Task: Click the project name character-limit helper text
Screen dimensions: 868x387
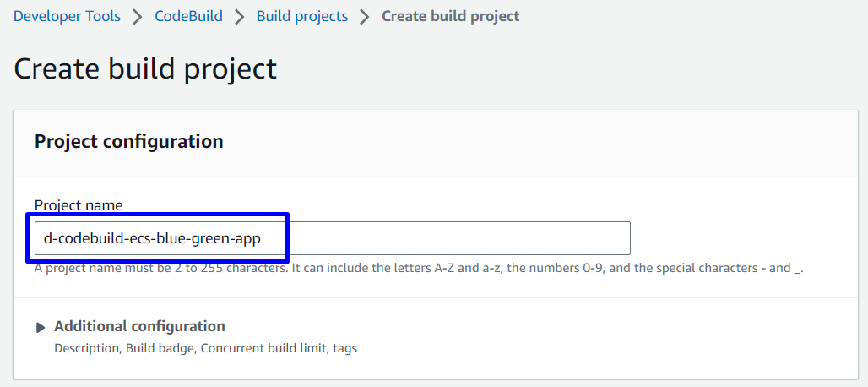Action: [418, 269]
